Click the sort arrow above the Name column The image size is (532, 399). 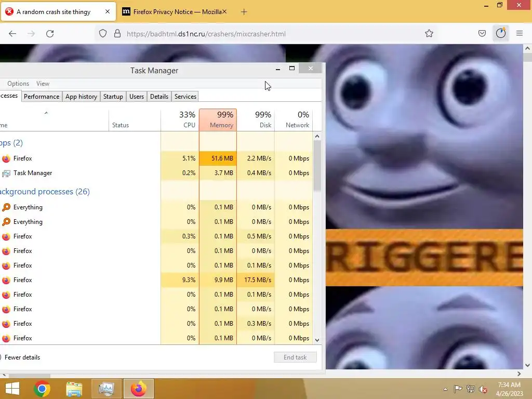[46, 113]
